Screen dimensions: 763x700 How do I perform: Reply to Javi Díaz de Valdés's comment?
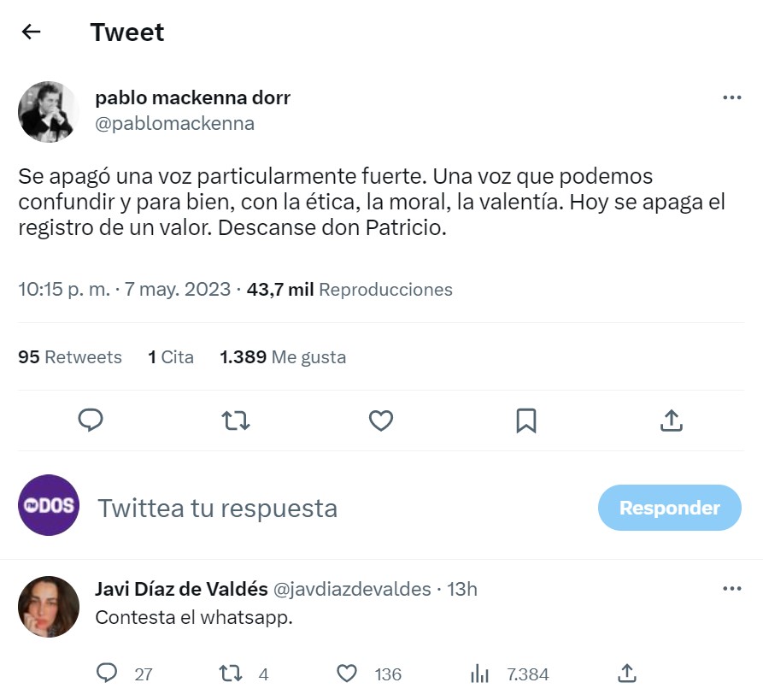click(x=107, y=674)
